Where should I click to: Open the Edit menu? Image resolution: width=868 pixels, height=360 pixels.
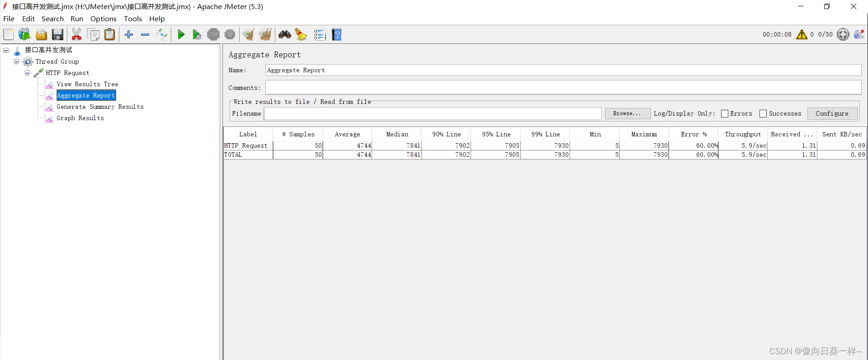28,19
